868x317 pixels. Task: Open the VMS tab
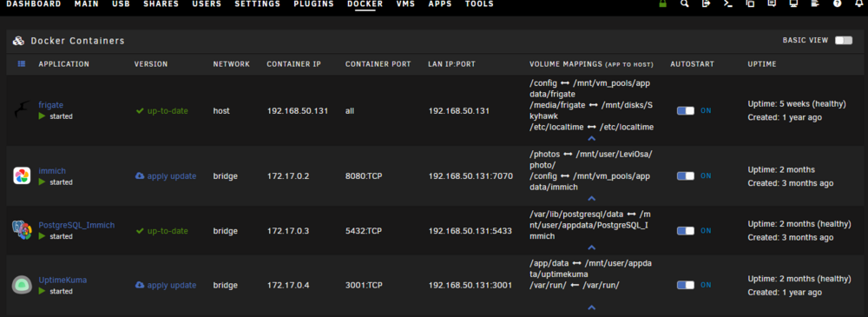pos(405,3)
